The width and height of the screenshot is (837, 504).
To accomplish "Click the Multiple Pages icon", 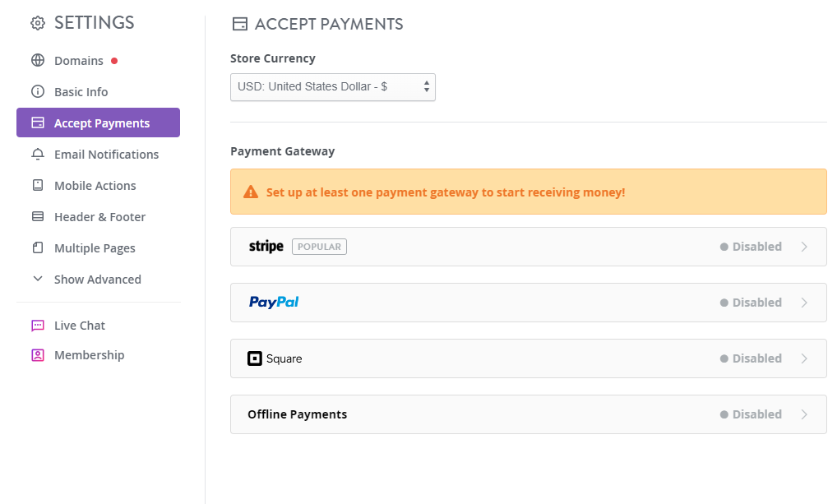I will click(x=37, y=248).
